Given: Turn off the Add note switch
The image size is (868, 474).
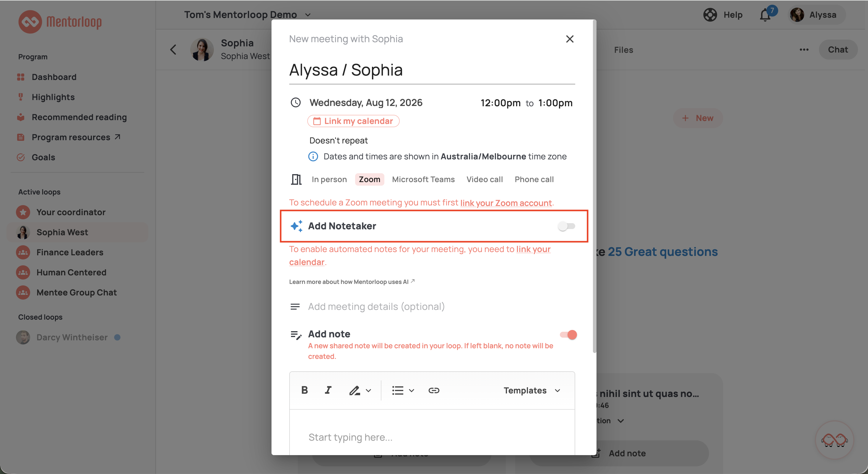Looking at the screenshot, I should [x=568, y=335].
